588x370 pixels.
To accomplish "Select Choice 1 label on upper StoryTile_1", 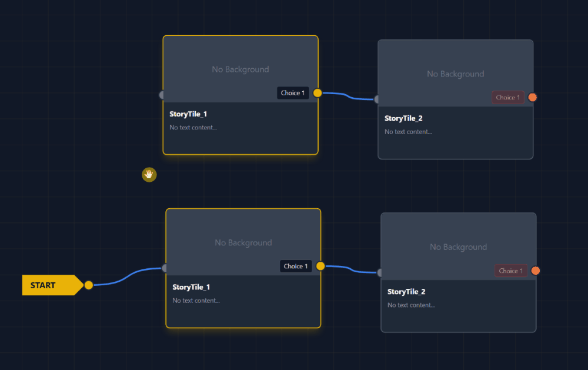I will click(293, 93).
